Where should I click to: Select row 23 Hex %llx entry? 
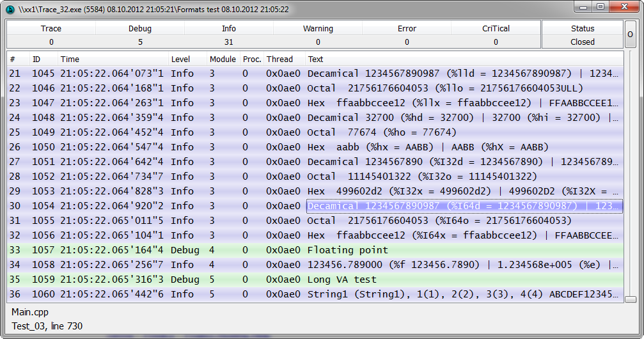coord(315,103)
